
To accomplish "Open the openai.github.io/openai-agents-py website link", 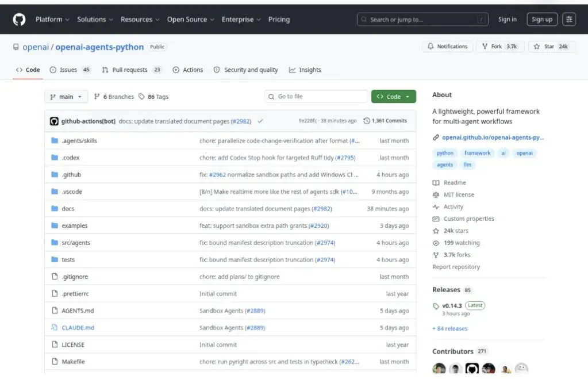I will (493, 137).
